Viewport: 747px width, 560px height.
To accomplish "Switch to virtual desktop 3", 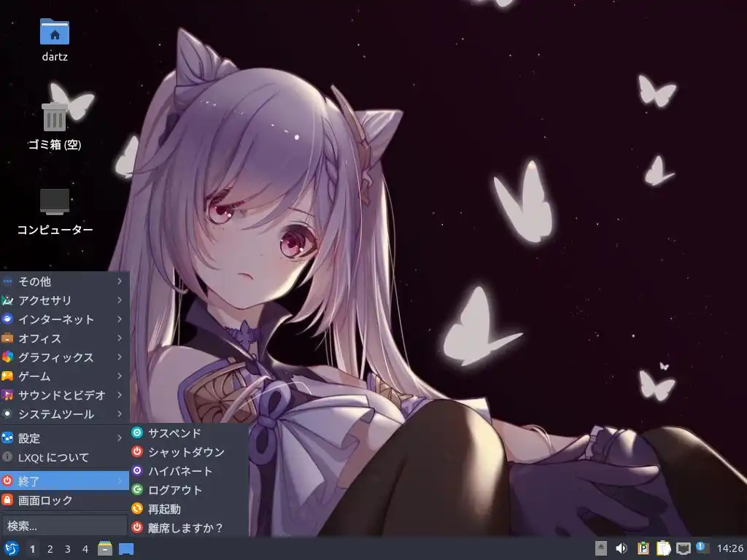I will click(x=68, y=549).
